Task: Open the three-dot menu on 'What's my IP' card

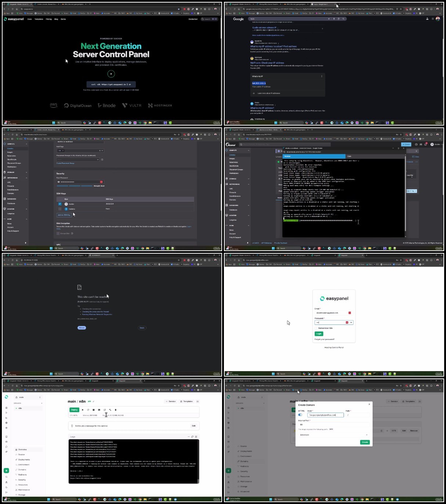Action: [322, 76]
